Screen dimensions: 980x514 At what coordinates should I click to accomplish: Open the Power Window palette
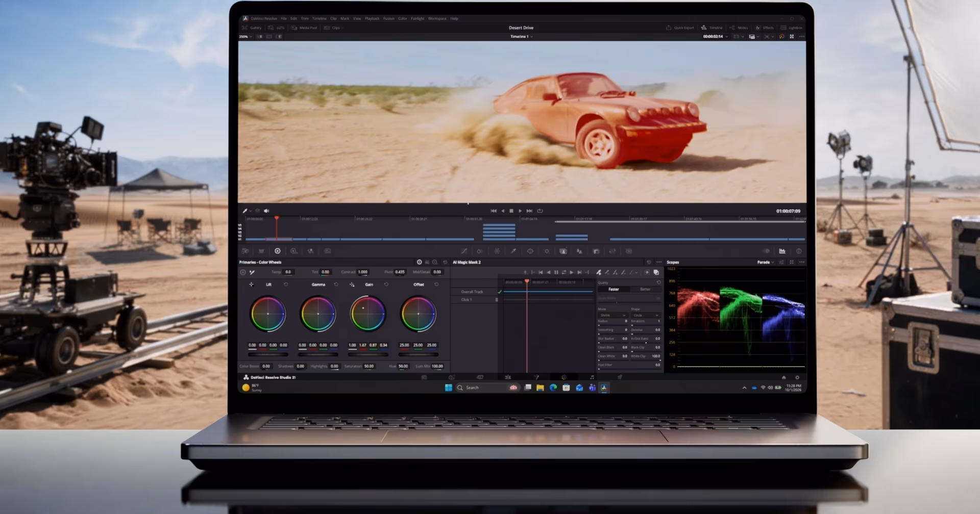coord(530,251)
